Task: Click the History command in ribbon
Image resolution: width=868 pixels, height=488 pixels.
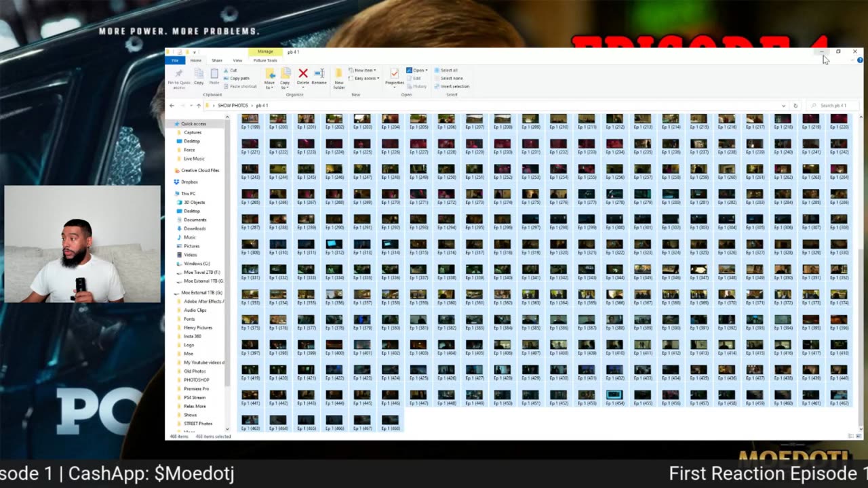Action: point(417,86)
